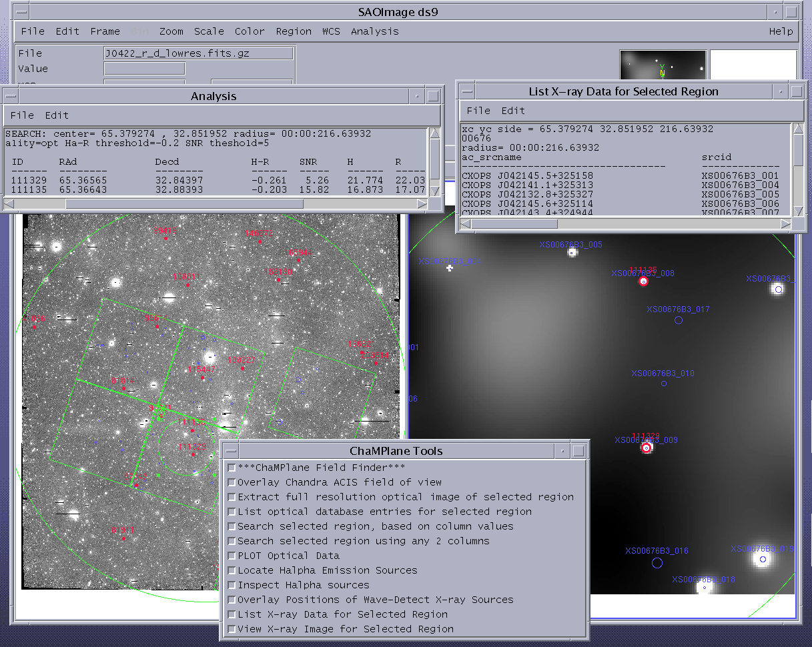Open the Color menu in ds9
The width and height of the screenshot is (812, 647).
(250, 31)
